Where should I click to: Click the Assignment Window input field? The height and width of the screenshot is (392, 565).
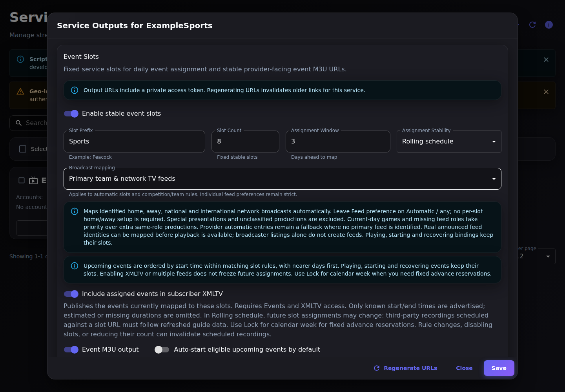338,142
